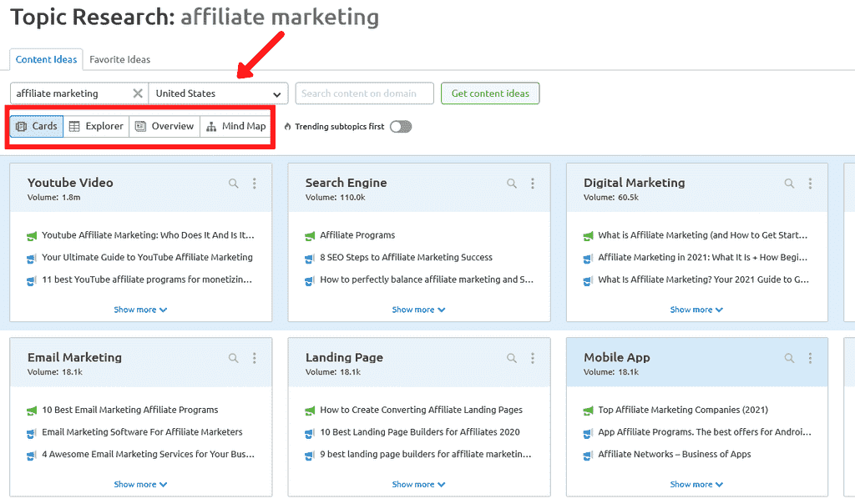Select the Cards view

(x=37, y=126)
